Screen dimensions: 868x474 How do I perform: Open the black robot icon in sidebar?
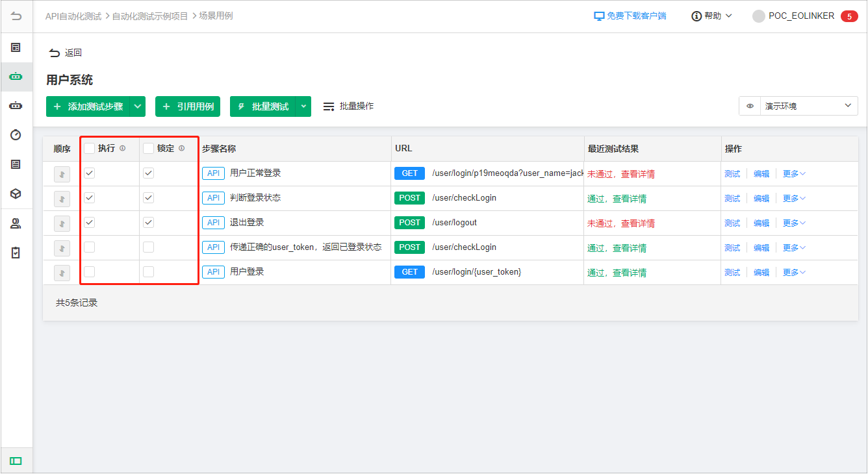coord(16,105)
